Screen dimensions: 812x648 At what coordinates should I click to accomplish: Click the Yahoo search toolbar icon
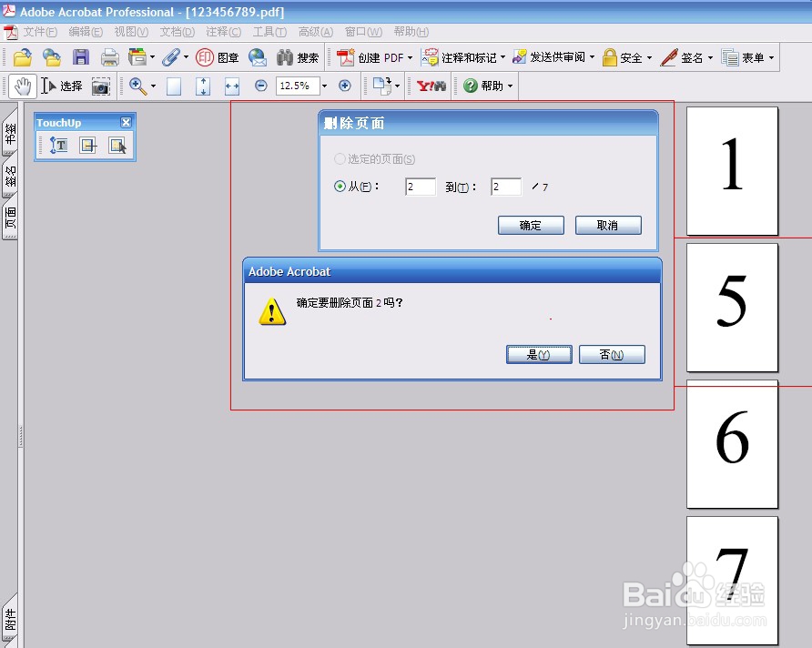[431, 86]
